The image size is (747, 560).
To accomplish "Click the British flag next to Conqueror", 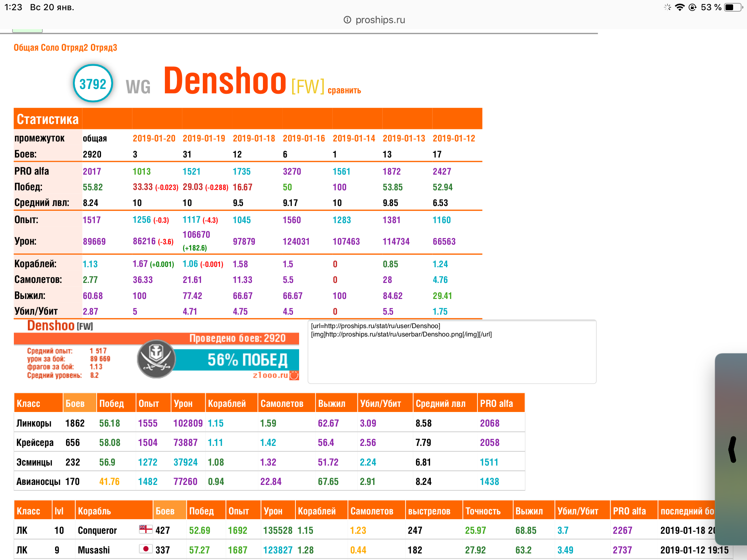I will coord(146,529).
